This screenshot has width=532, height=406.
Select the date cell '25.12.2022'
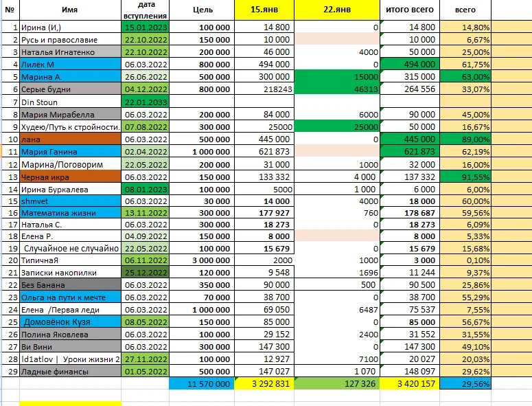click(146, 272)
